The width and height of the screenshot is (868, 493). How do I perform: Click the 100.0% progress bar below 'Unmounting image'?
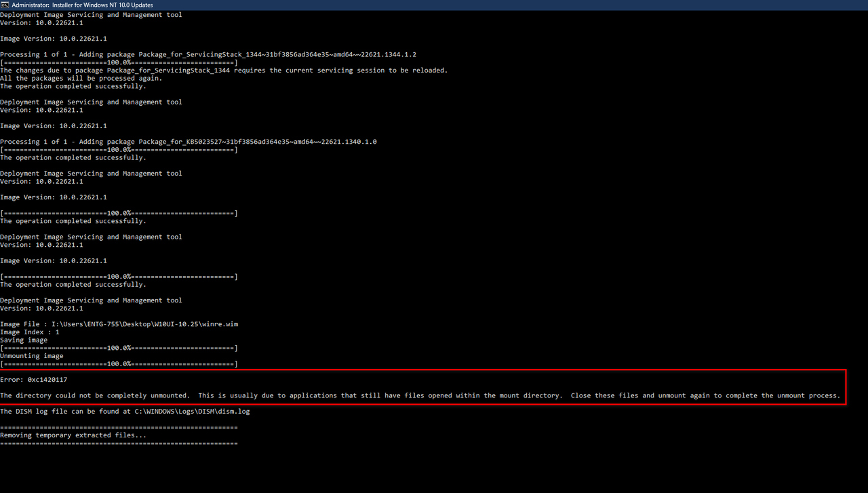[x=119, y=364]
